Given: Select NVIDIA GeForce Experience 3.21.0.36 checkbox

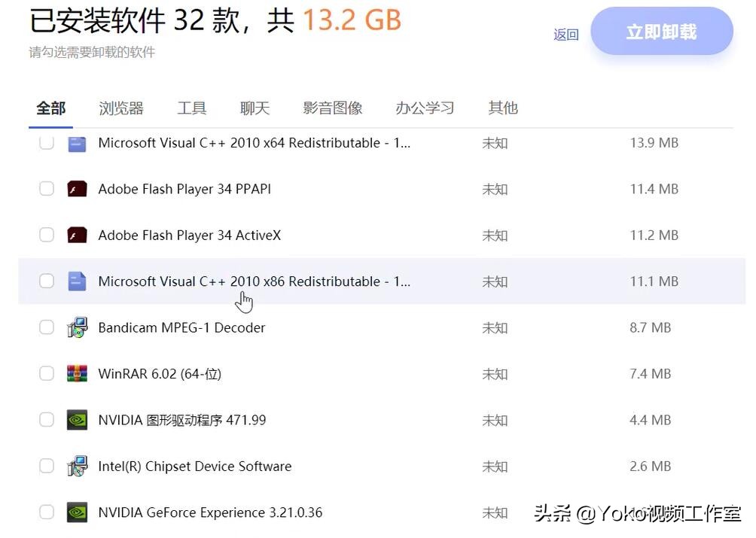Looking at the screenshot, I should (47, 512).
